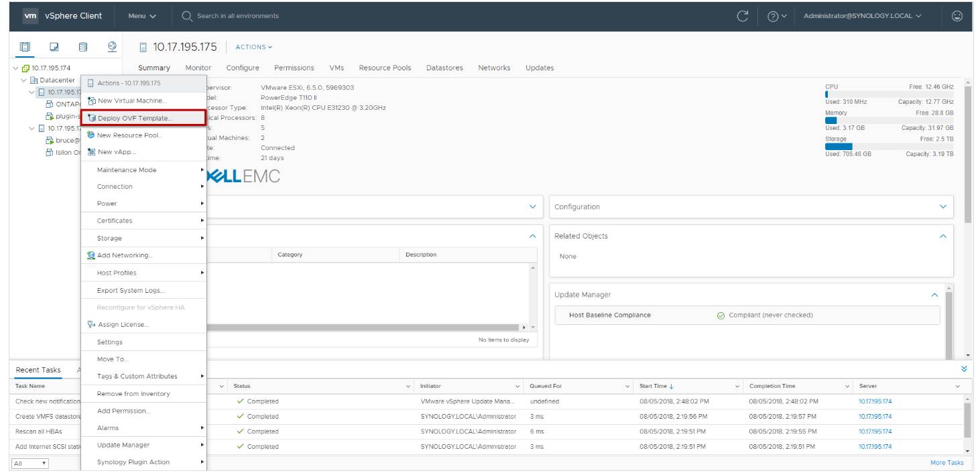980x475 pixels.
Task: Switch to the Permissions tab
Action: click(x=294, y=68)
